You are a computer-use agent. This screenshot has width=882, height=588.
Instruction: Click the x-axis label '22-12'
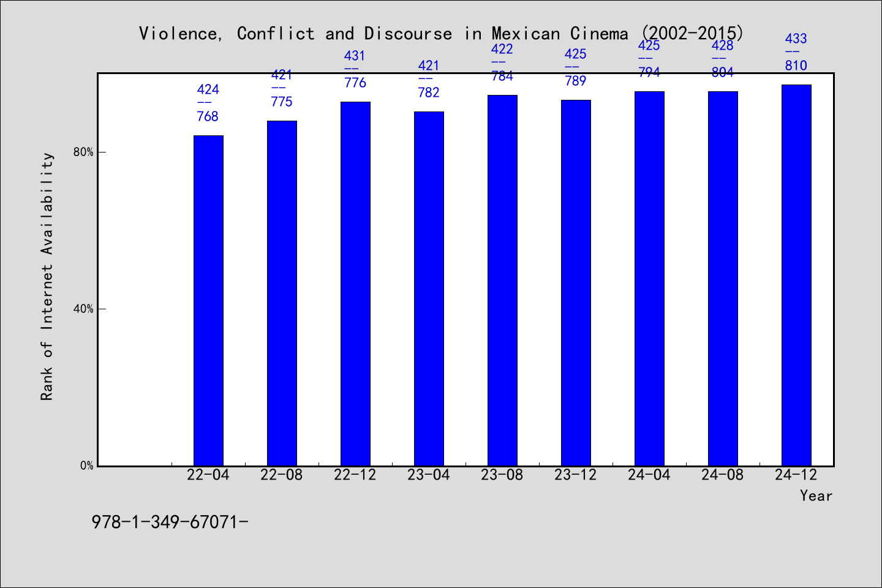[355, 475]
